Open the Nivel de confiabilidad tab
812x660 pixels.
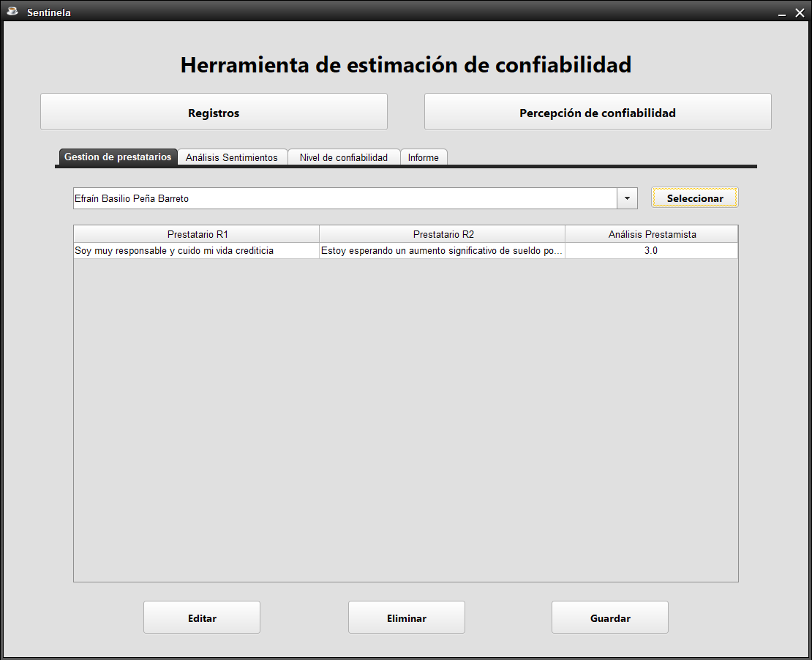(344, 157)
